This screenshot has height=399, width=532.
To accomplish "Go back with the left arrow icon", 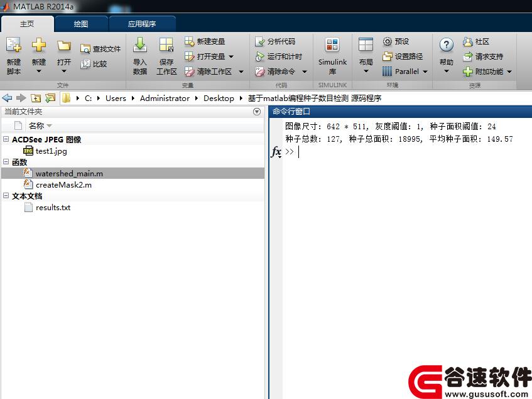I will point(7,98).
